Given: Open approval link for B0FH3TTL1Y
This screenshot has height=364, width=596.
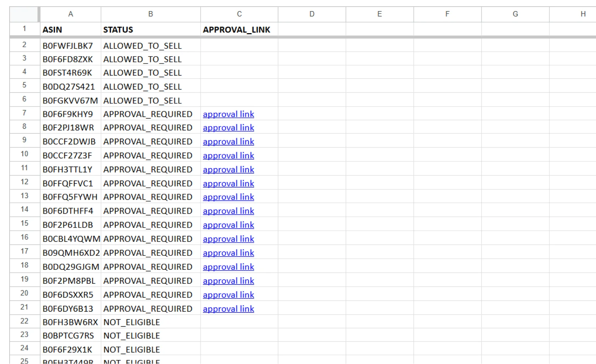Looking at the screenshot, I should pos(228,170).
